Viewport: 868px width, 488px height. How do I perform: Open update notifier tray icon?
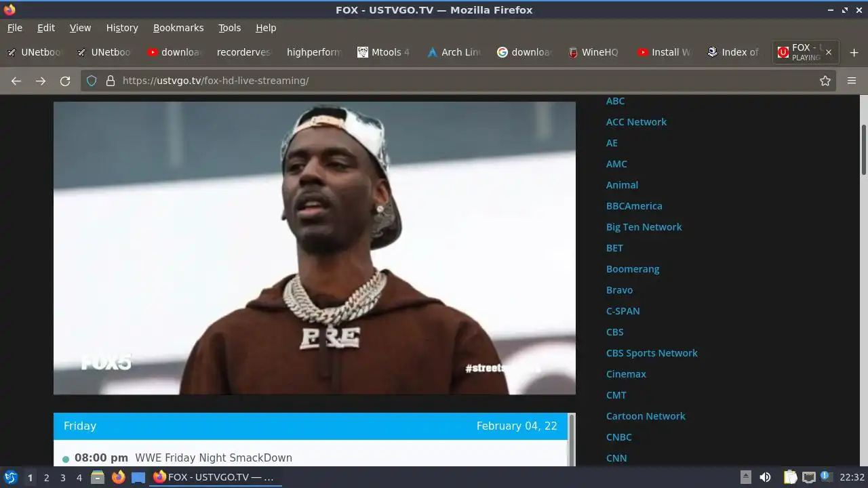(x=826, y=477)
